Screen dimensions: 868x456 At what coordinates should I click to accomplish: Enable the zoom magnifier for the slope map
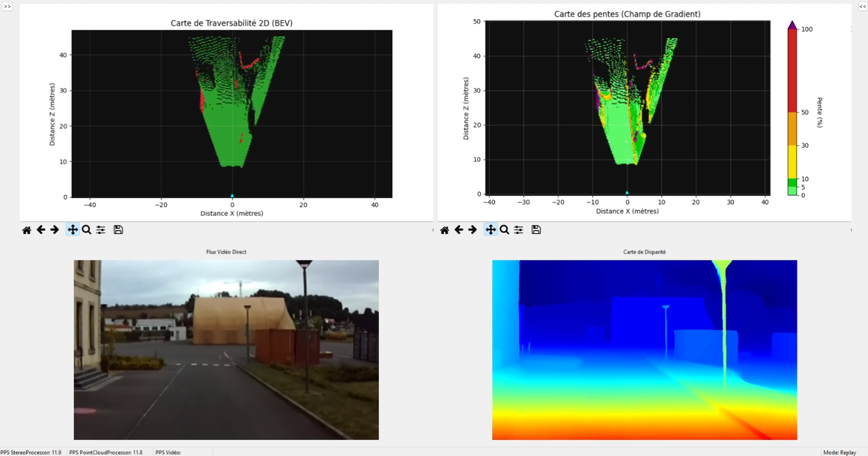505,230
